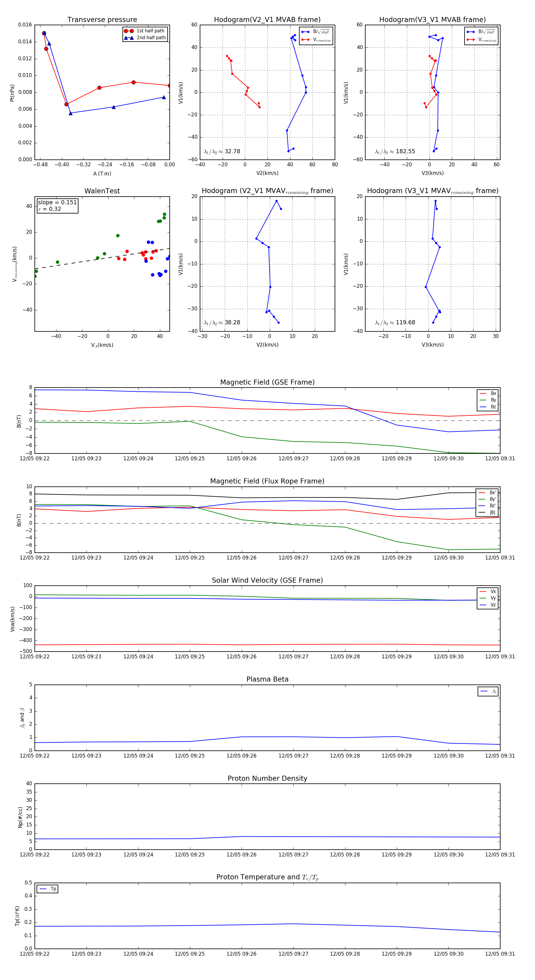Click the 'By' legend entry in GSE magnetic plot
Screen dimensions: 535x980
pyautogui.click(x=488, y=400)
